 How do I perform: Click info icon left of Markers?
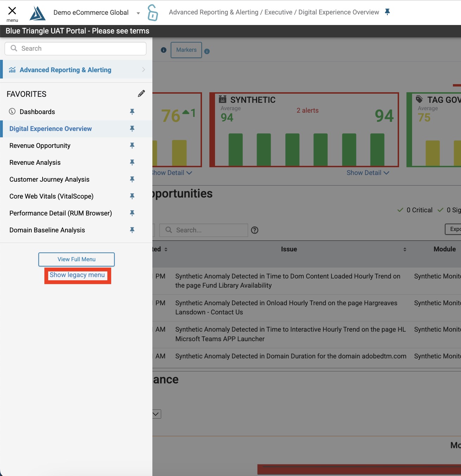(x=163, y=50)
